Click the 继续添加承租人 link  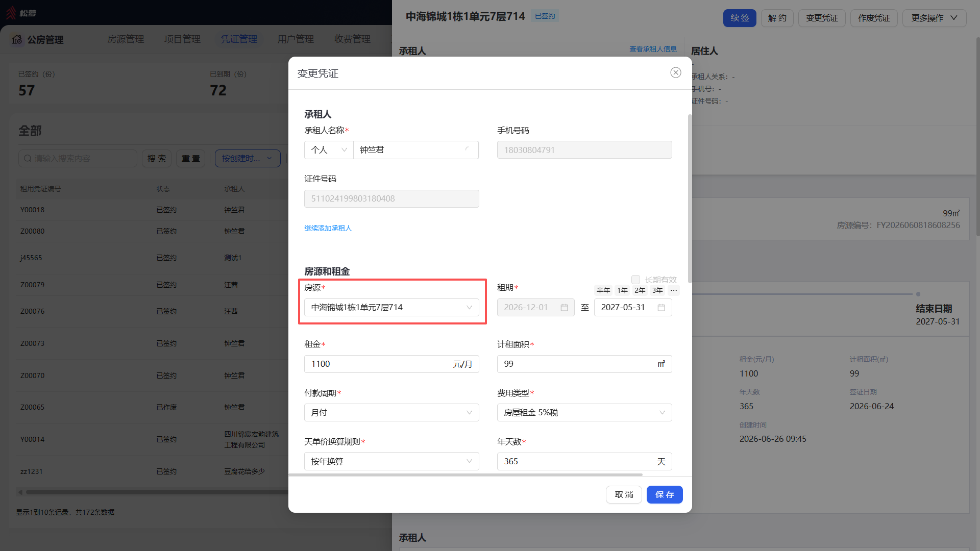pyautogui.click(x=328, y=228)
